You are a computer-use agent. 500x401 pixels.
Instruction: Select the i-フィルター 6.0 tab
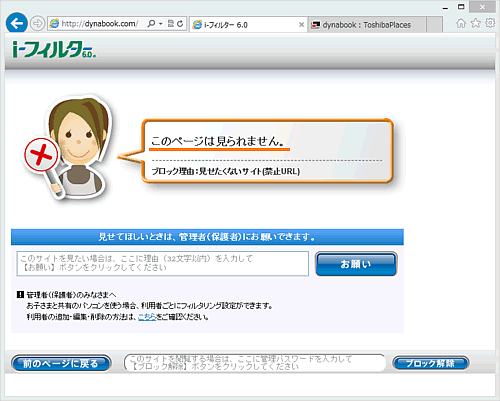(x=248, y=25)
